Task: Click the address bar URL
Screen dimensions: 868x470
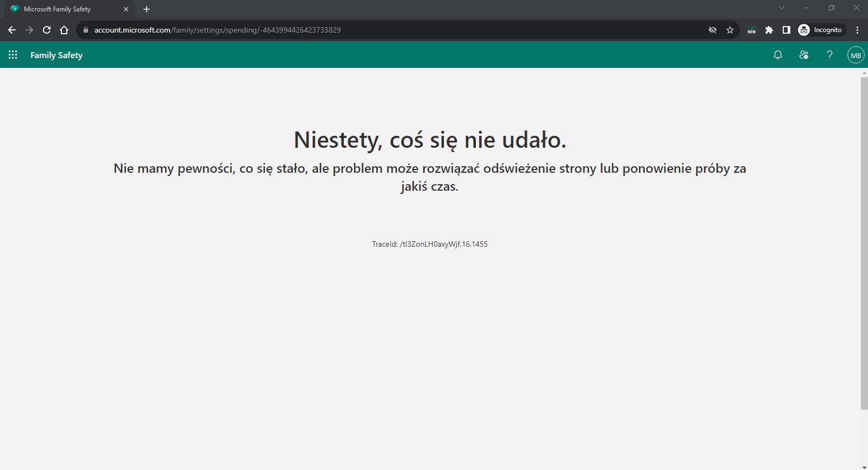Action: (x=217, y=30)
